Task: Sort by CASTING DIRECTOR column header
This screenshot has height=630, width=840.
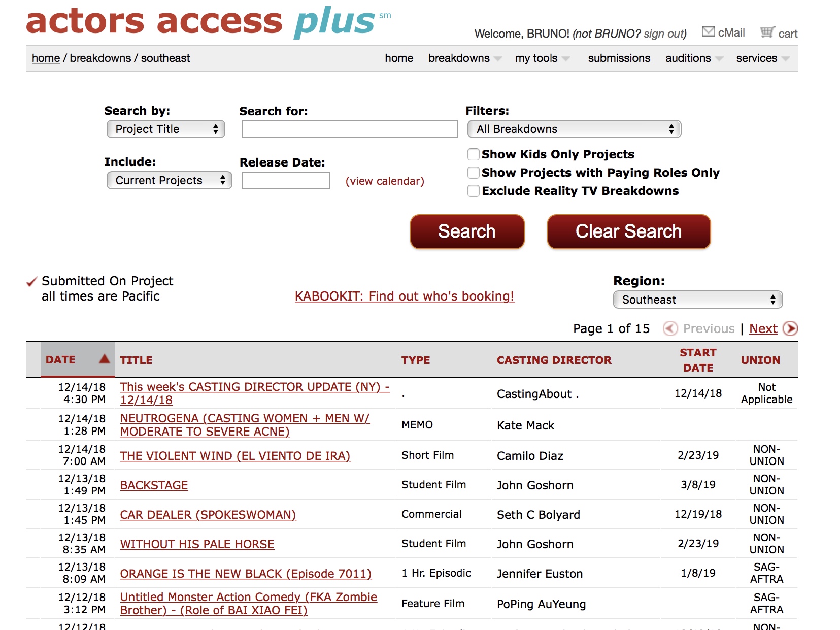Action: click(x=554, y=360)
